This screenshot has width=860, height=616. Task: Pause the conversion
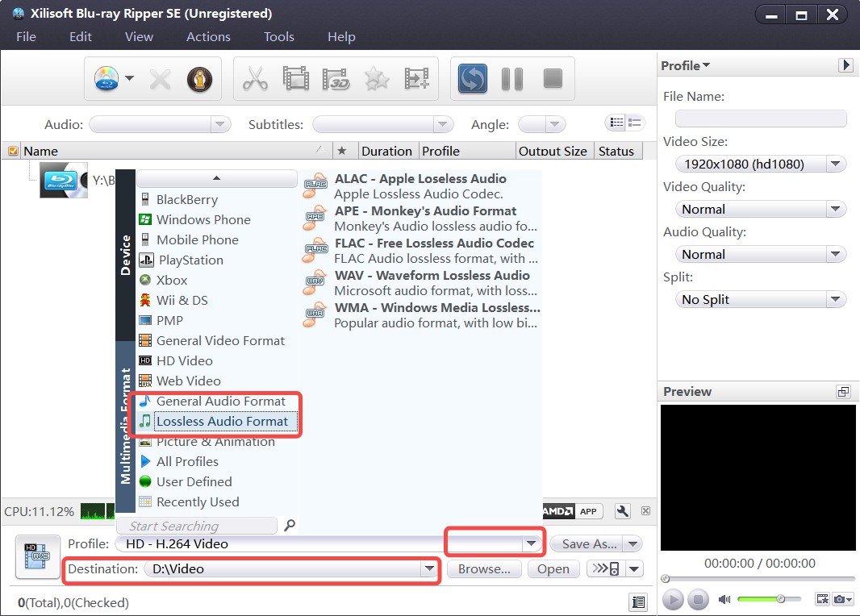(512, 79)
